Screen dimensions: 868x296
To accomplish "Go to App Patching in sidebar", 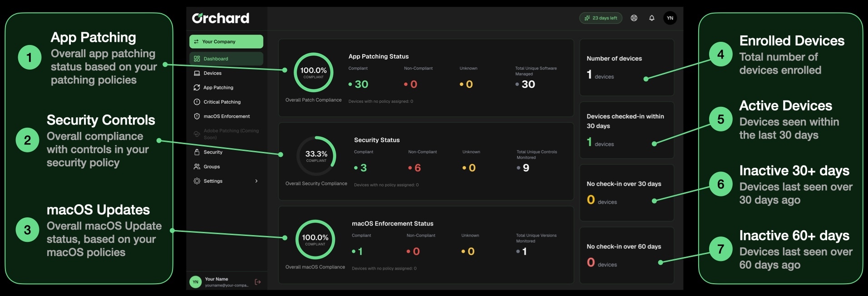I will click(x=226, y=87).
